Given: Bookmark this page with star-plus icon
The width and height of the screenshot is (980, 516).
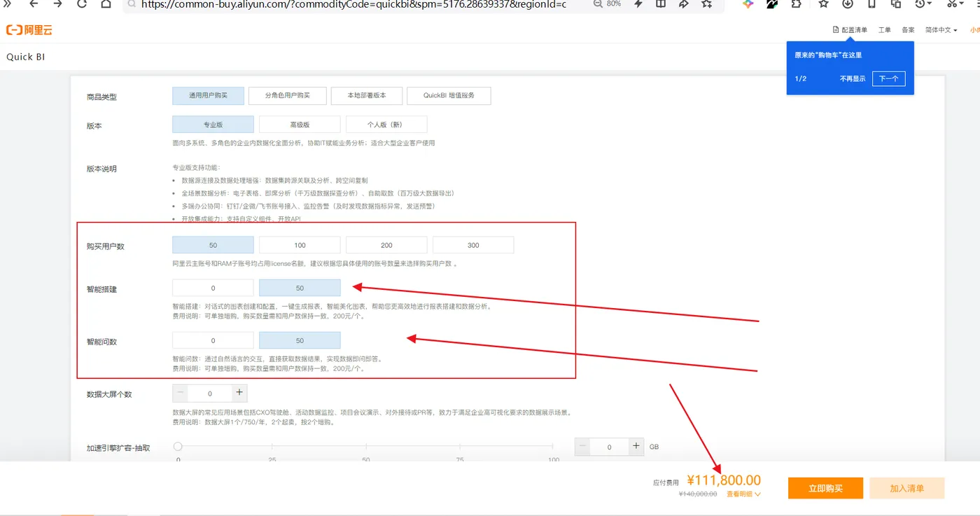Looking at the screenshot, I should (x=707, y=4).
